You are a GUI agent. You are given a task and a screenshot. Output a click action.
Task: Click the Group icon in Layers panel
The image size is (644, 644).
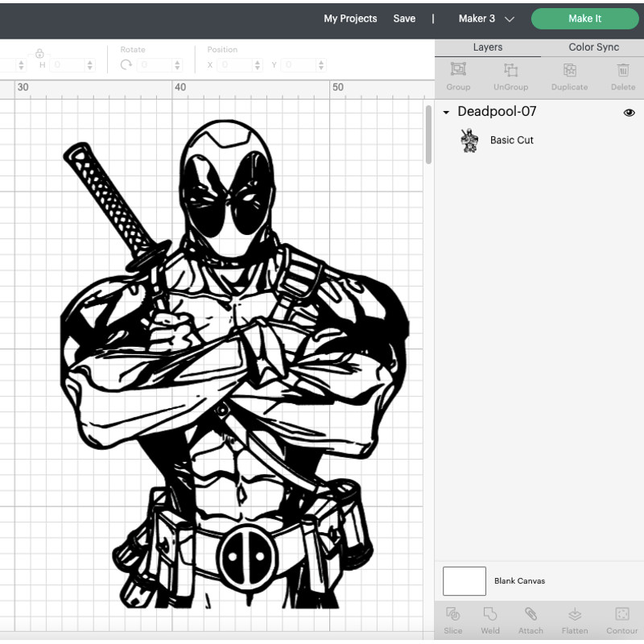(458, 70)
